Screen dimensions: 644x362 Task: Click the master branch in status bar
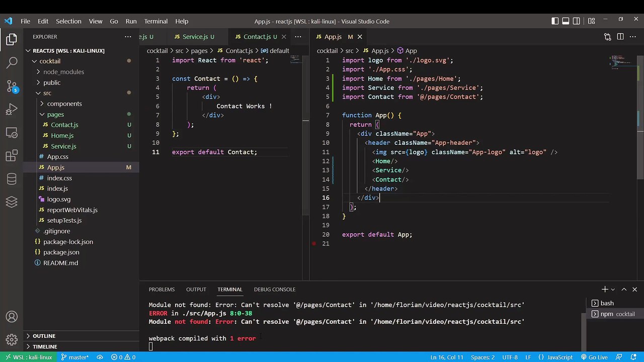75,357
